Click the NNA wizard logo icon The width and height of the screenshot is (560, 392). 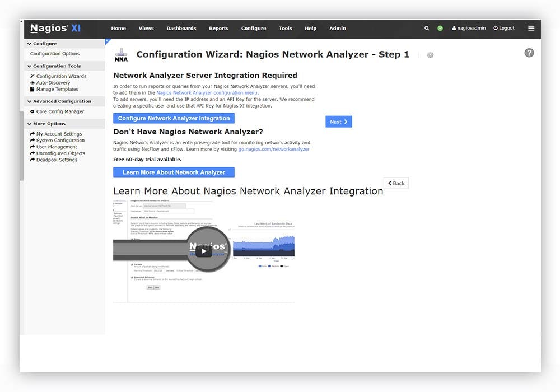point(120,54)
